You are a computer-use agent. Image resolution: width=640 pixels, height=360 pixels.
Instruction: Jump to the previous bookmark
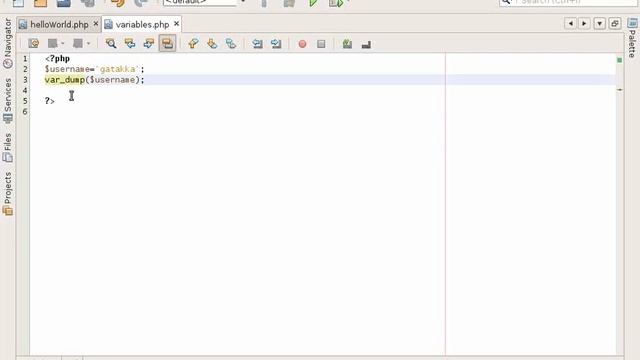193,44
